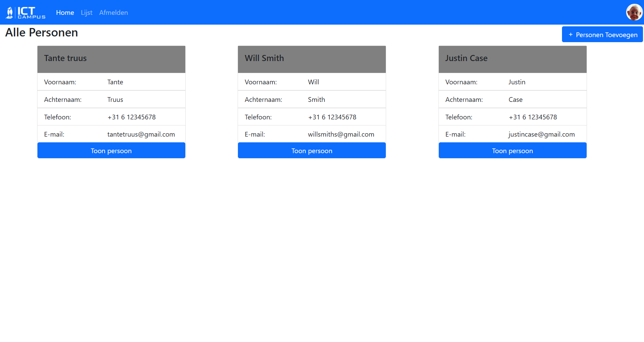The height and width of the screenshot is (342, 644).
Task: Click the Personen Toevoegen button
Action: (602, 34)
